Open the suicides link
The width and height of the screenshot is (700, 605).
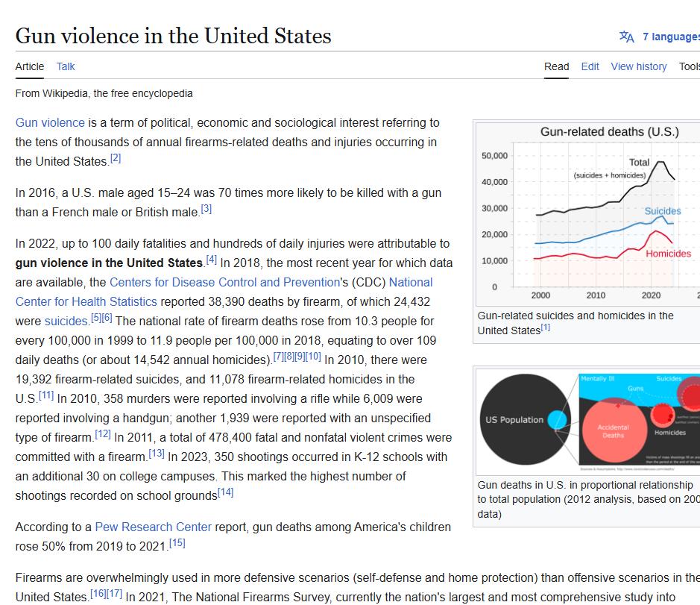(66, 321)
